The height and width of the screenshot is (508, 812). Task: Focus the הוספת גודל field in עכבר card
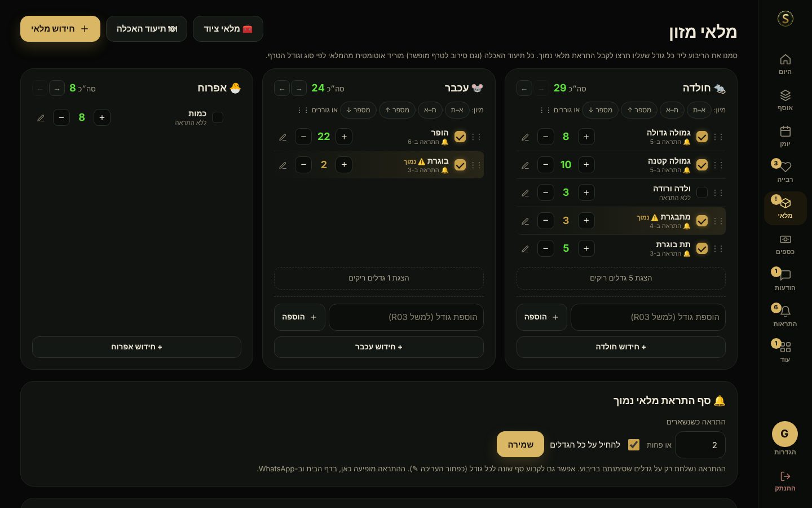406,317
